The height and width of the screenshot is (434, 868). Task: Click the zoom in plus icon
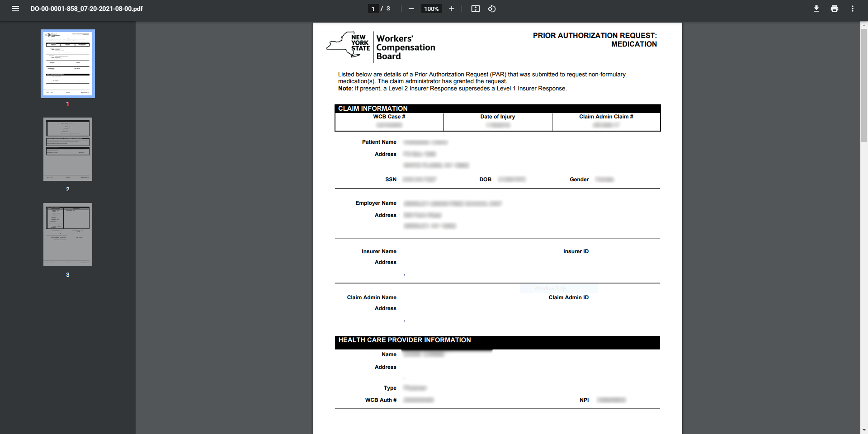tap(451, 9)
